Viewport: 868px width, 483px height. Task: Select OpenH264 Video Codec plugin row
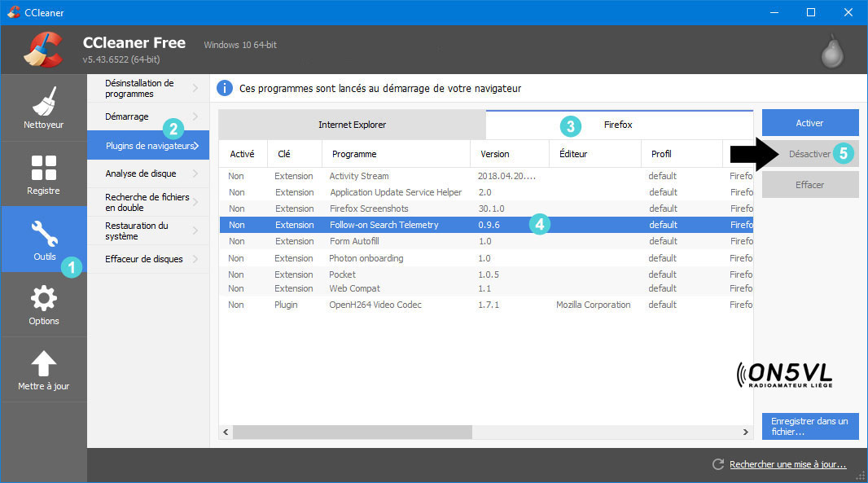pyautogui.click(x=486, y=305)
